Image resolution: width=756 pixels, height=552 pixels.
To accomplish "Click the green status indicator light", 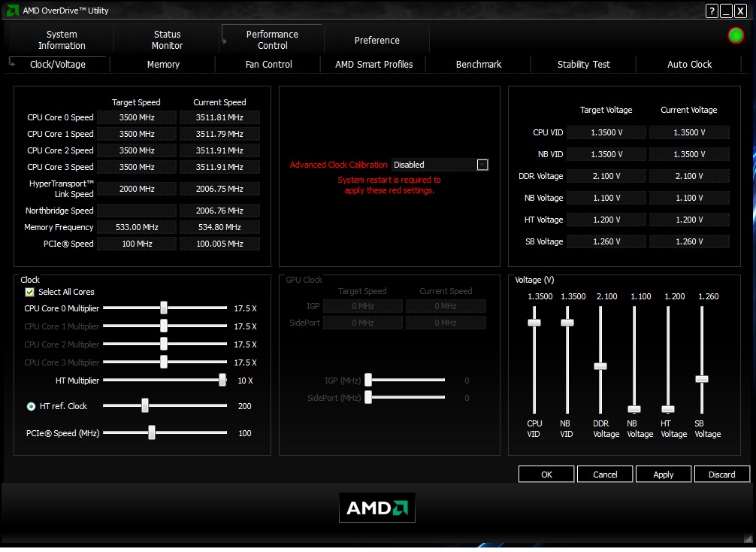I will click(x=736, y=35).
